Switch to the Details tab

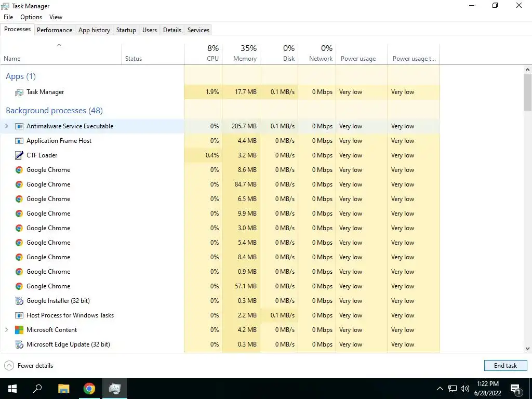point(172,30)
